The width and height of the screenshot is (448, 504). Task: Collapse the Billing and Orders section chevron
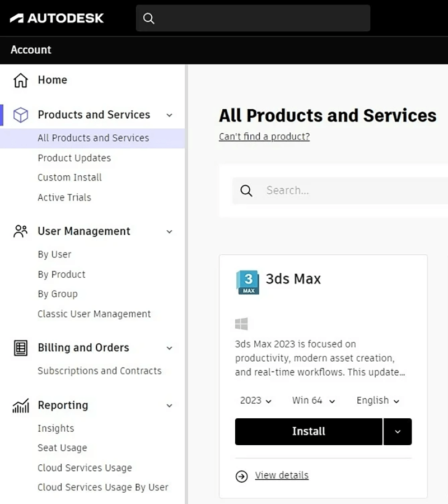tap(169, 348)
